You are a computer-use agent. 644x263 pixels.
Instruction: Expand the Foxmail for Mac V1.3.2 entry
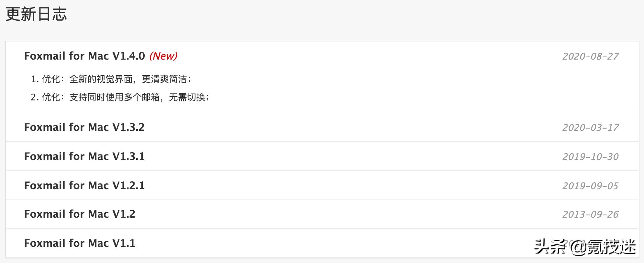[x=84, y=127]
